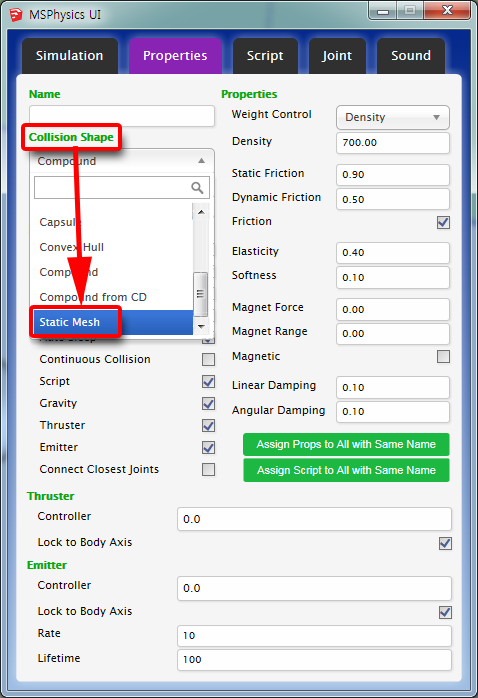Toggle the Thruster checkbox

[208, 426]
